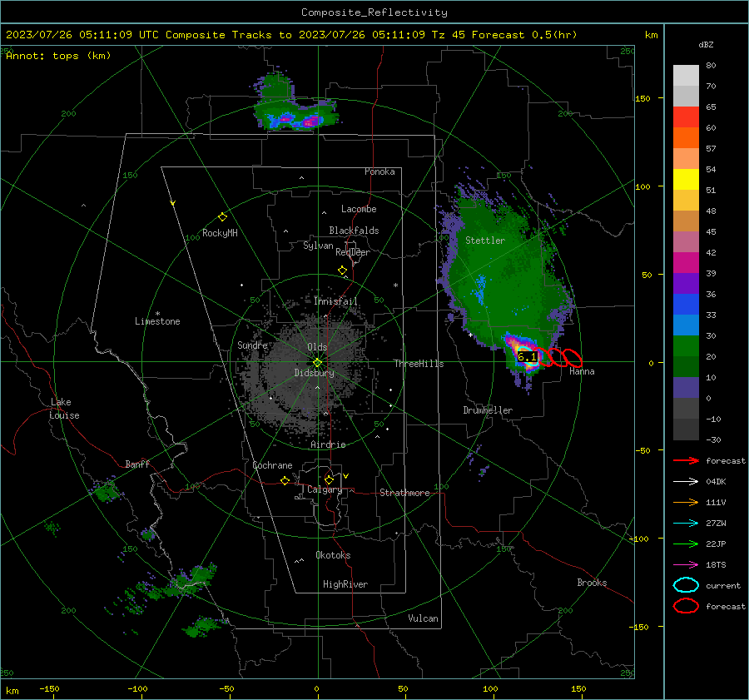
Task: Click the magenta 18TS arrow in legend
Action: pos(686,565)
